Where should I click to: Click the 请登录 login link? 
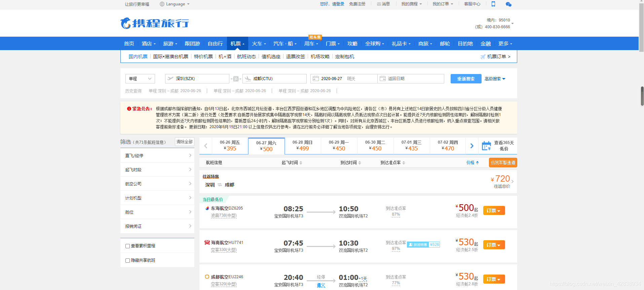[x=338, y=4]
